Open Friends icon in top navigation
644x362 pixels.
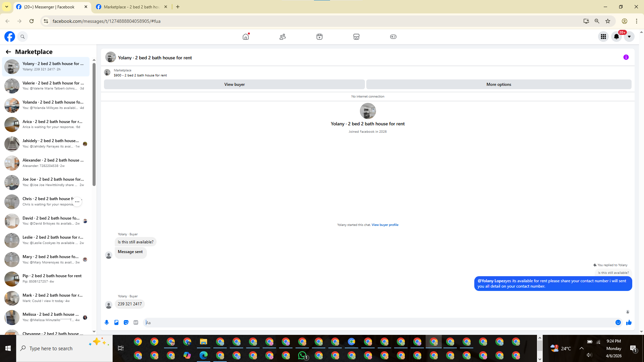(283, 37)
